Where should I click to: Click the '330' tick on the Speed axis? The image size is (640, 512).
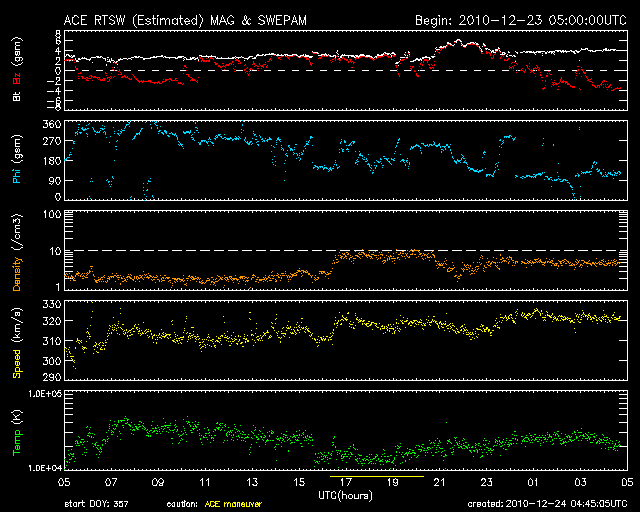tap(52, 305)
